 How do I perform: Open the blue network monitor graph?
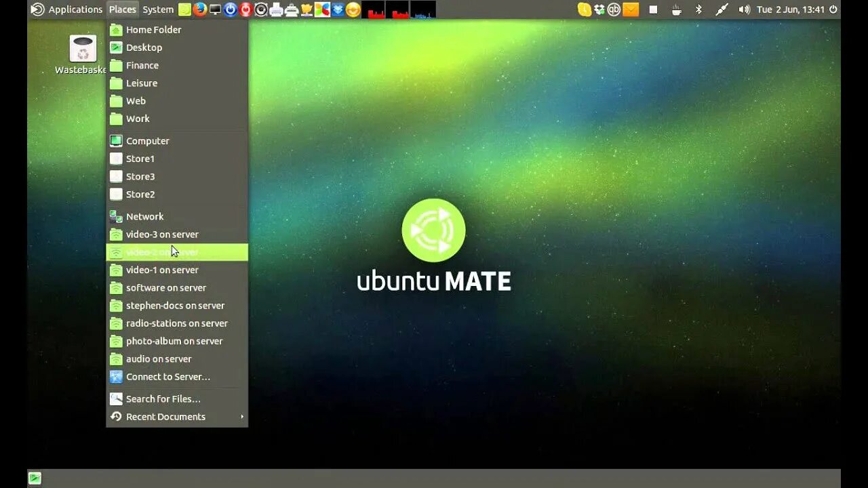423,9
